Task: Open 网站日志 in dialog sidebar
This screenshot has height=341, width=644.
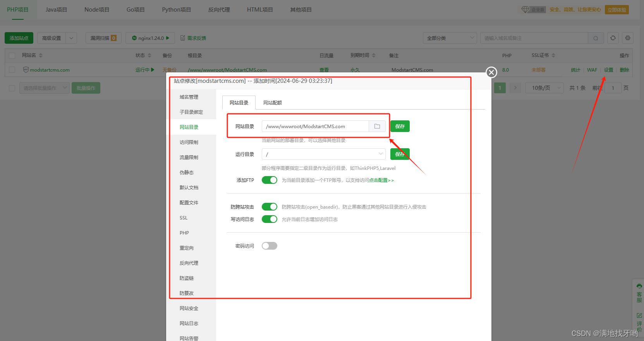Action: point(189,323)
